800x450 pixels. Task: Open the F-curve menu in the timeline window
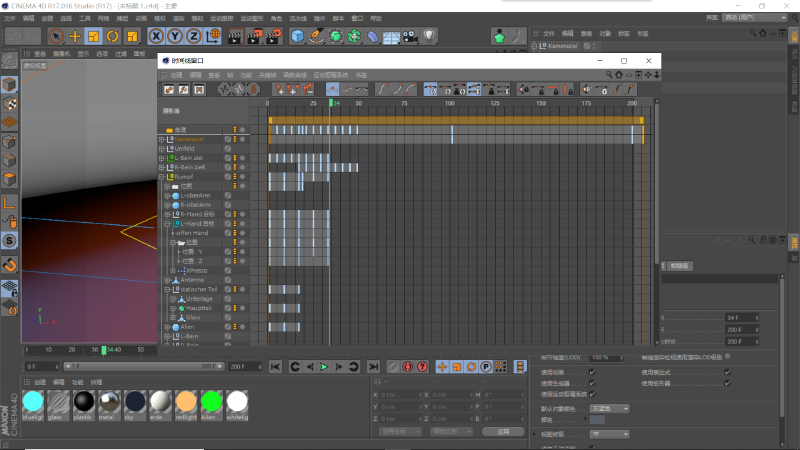(x=295, y=75)
